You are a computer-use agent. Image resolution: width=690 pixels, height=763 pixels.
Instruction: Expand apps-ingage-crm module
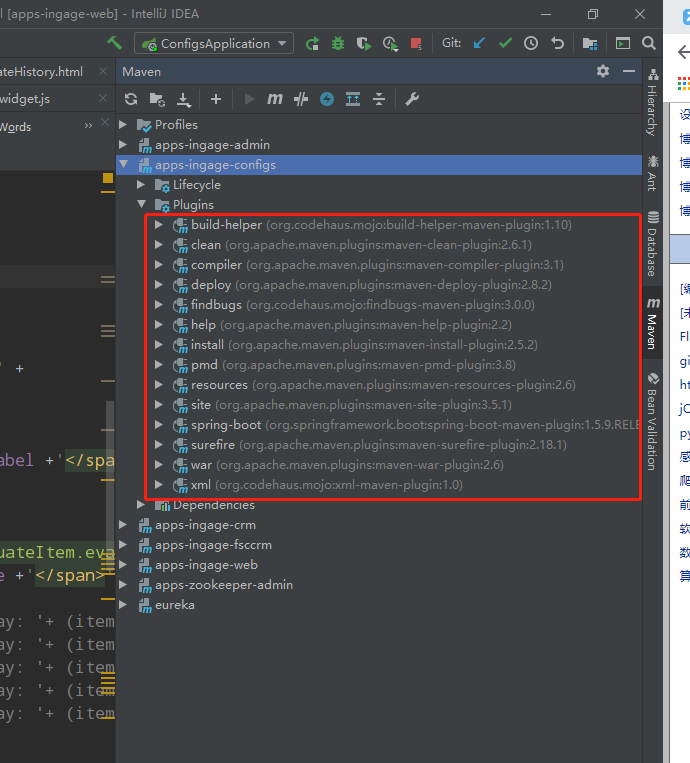pyautogui.click(x=124, y=525)
